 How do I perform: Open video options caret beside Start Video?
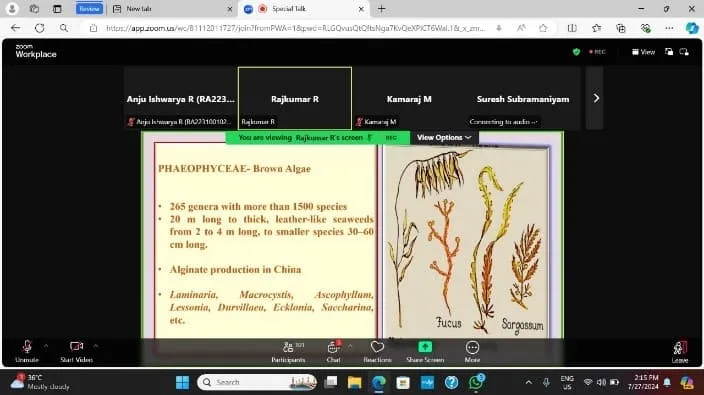(x=96, y=346)
